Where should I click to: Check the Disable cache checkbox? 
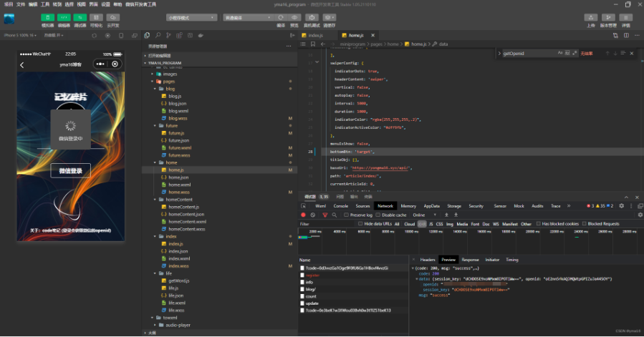tap(379, 215)
